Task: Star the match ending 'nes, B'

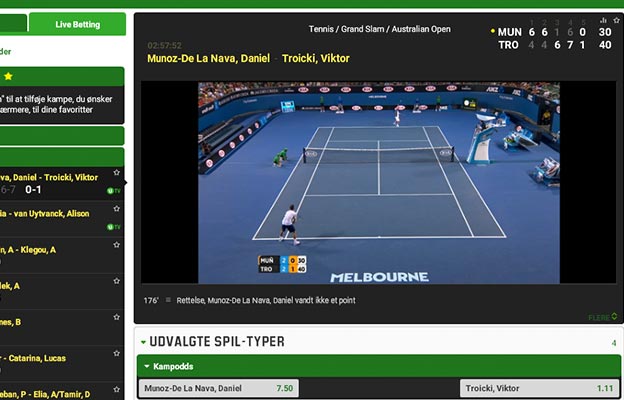Action: [117, 317]
